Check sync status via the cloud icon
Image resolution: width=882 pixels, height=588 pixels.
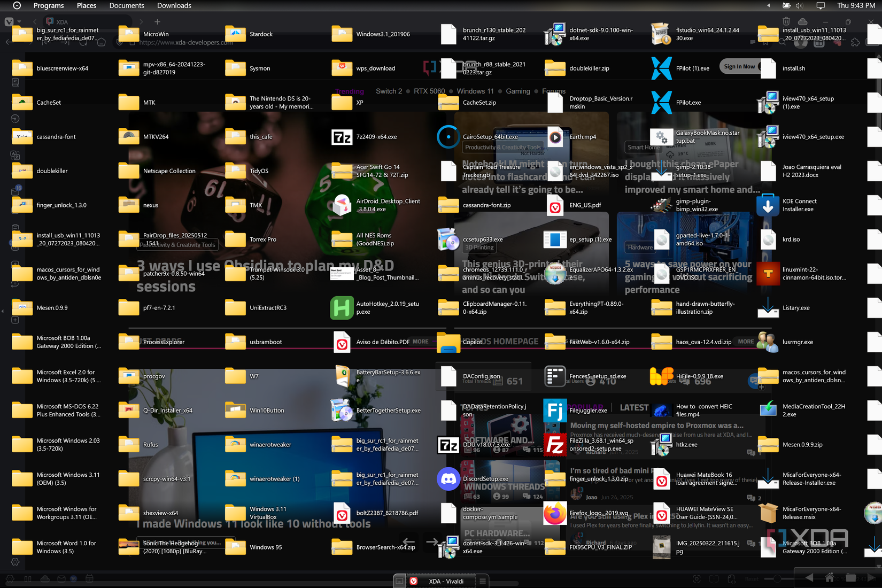(45, 579)
